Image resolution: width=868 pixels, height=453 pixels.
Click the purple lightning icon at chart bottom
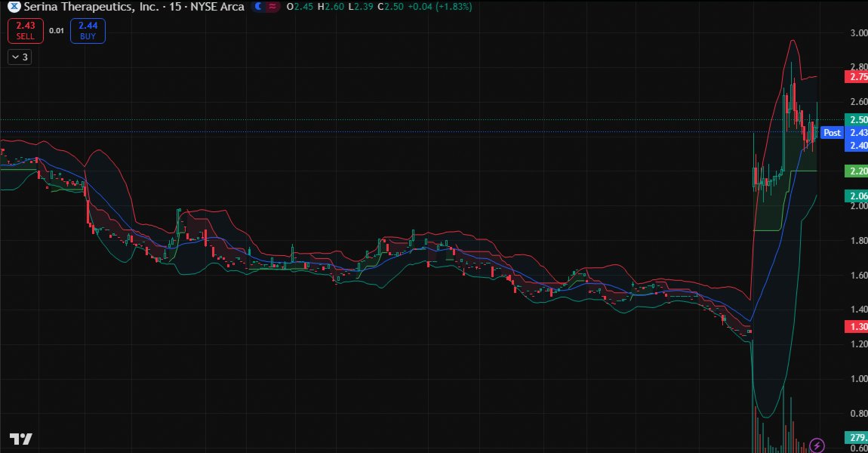point(817,445)
